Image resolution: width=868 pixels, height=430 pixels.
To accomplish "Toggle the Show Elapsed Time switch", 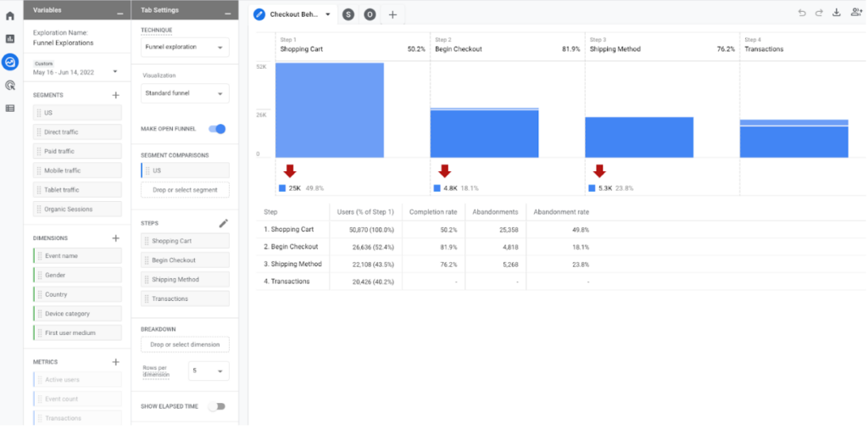I will click(217, 406).
